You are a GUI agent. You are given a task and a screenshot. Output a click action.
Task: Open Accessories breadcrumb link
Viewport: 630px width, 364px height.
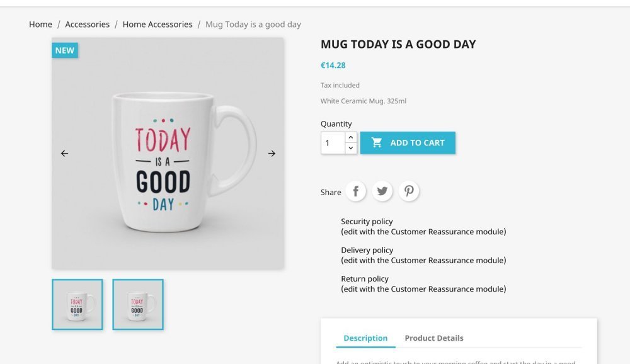tap(88, 25)
